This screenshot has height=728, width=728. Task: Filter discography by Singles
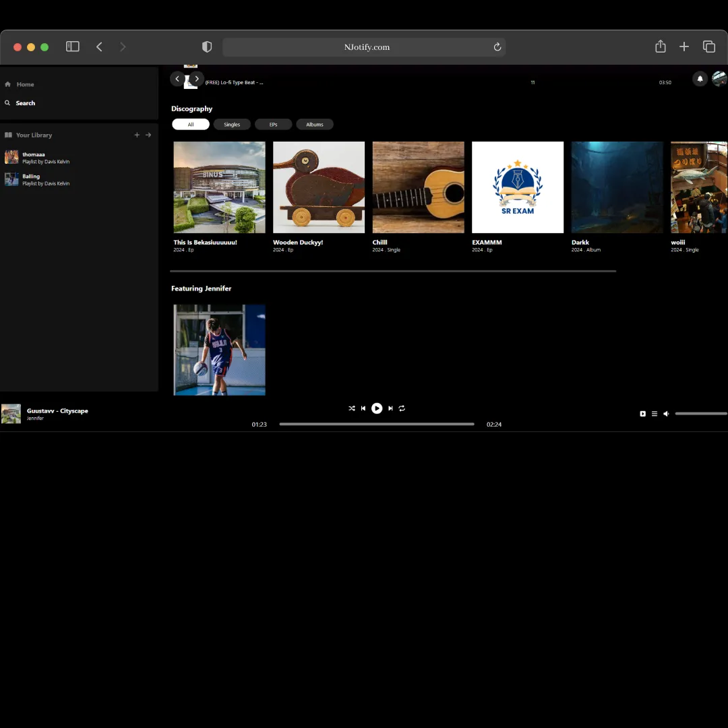[x=232, y=125]
